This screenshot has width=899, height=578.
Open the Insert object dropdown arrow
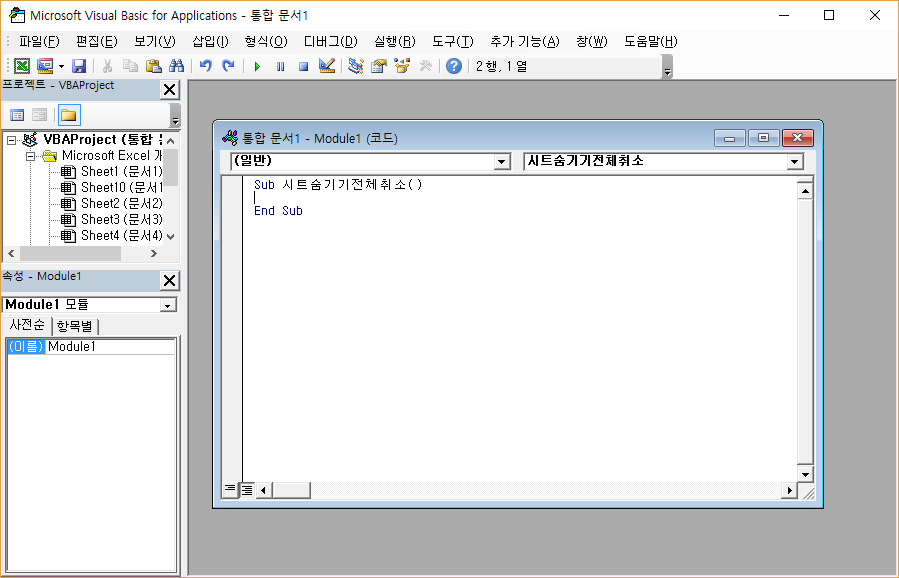tap(61, 67)
